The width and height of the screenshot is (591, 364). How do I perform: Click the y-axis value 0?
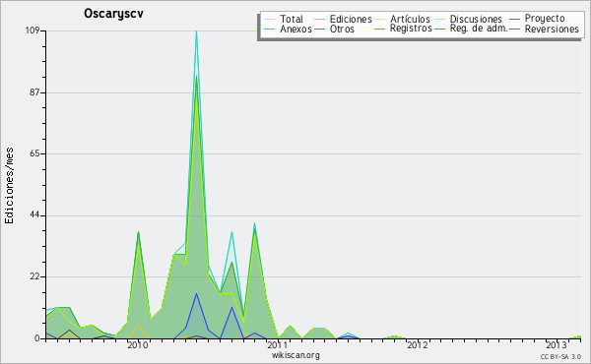point(37,338)
